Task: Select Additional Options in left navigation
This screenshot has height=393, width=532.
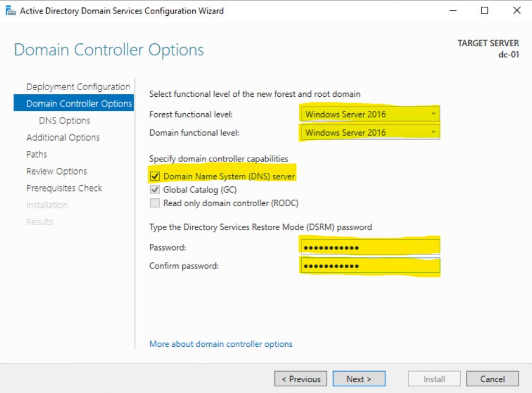Action: point(63,137)
